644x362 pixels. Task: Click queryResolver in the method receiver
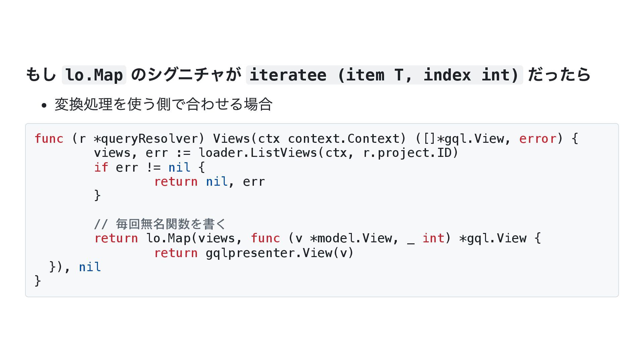pos(149,138)
